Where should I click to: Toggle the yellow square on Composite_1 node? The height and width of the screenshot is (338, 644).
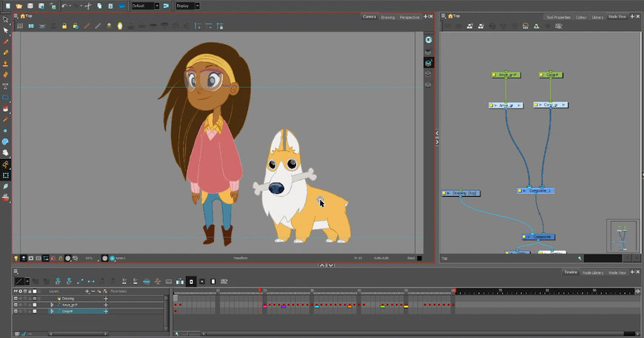point(520,191)
